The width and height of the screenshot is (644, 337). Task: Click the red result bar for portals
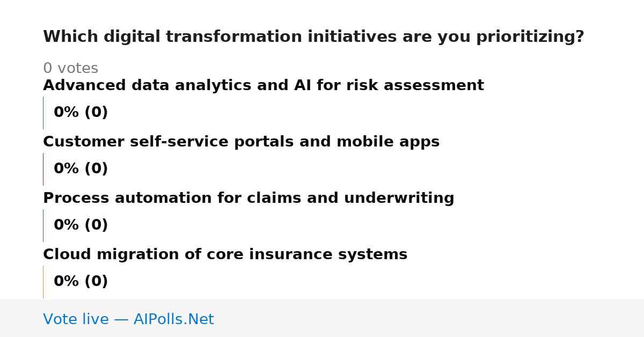(43, 169)
